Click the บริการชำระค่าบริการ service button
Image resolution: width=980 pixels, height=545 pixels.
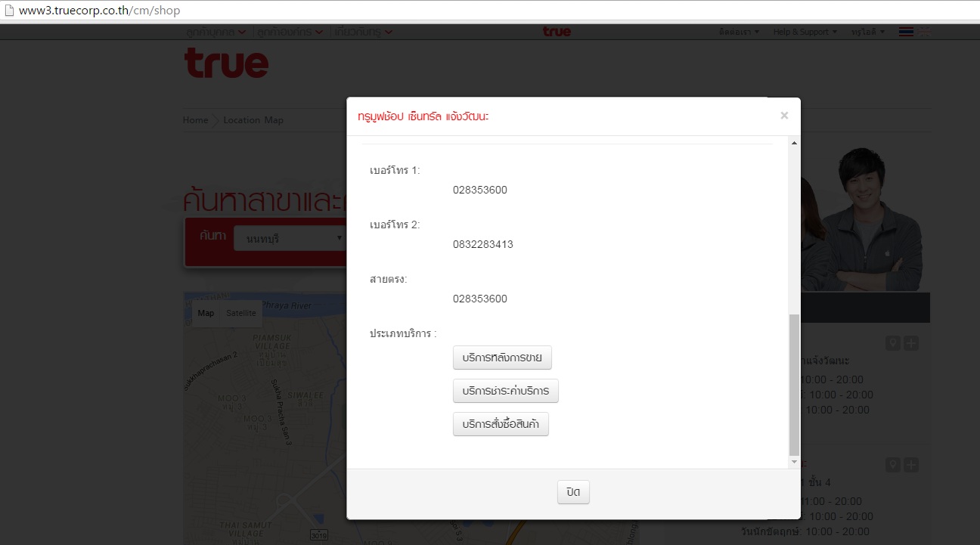click(506, 391)
